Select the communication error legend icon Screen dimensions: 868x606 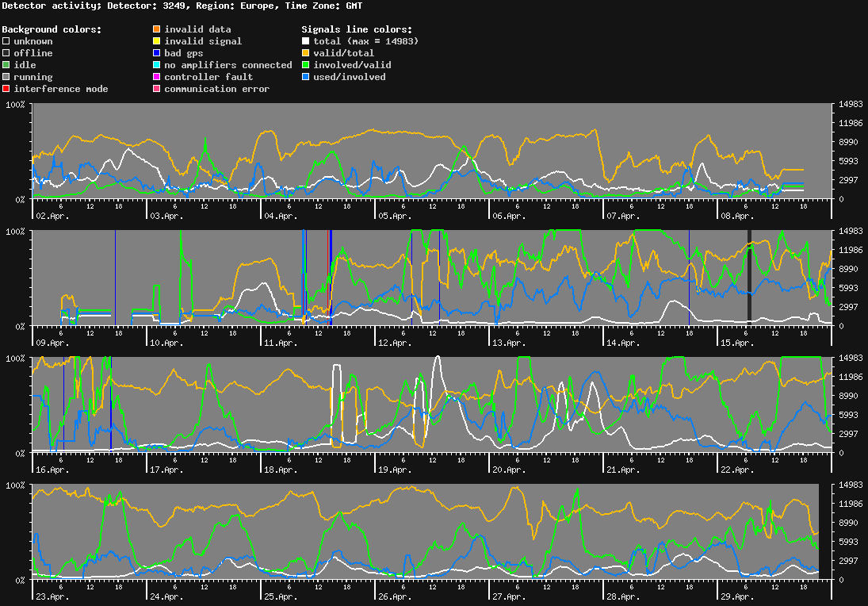(x=156, y=89)
